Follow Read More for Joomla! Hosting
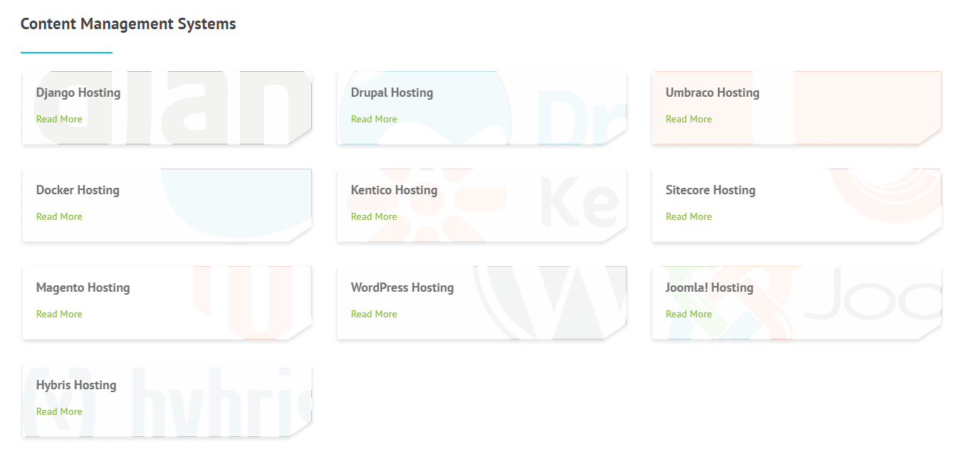Screen dimensions: 980x454 click(x=689, y=314)
